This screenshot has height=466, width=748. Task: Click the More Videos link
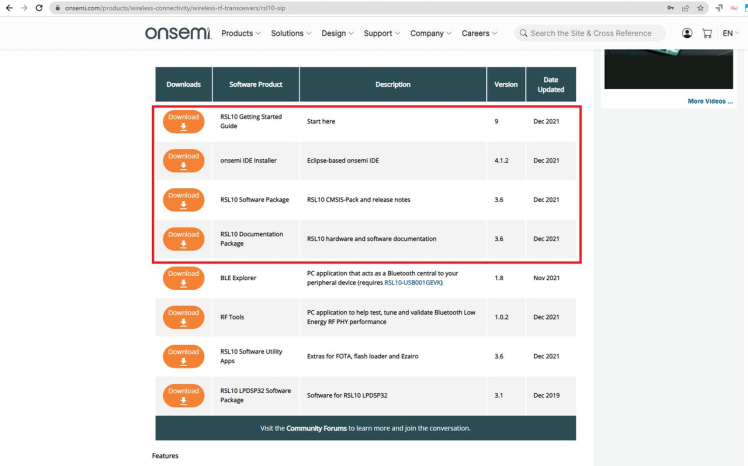[710, 101]
